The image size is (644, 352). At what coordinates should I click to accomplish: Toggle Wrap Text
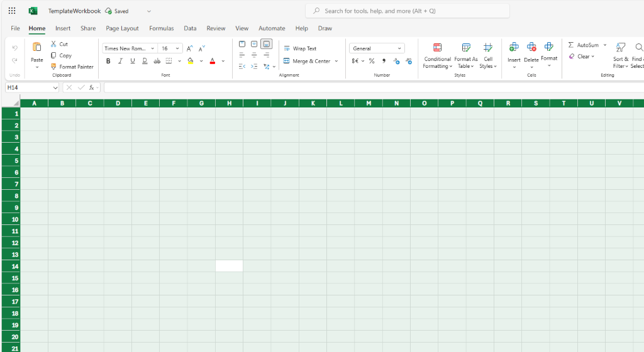pos(300,48)
